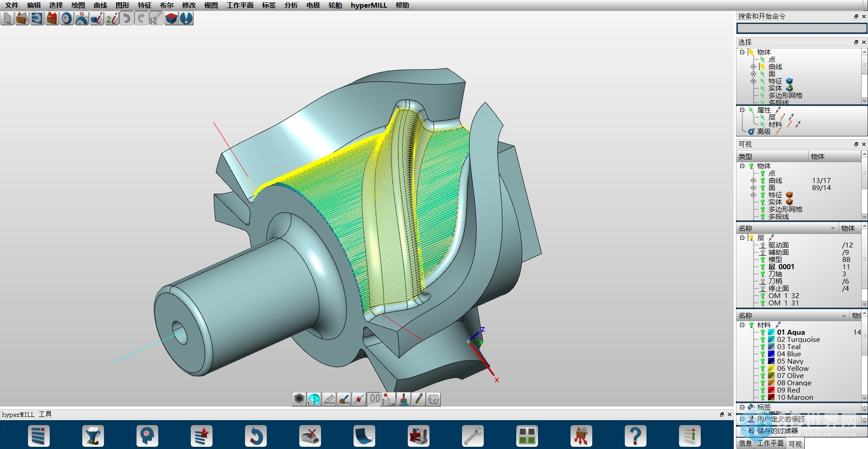Click the blue circle exclamation icon

pyautogui.click(x=186, y=19)
